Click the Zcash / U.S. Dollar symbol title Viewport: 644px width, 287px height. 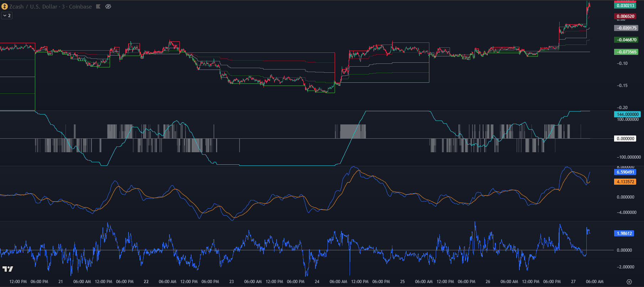click(33, 6)
